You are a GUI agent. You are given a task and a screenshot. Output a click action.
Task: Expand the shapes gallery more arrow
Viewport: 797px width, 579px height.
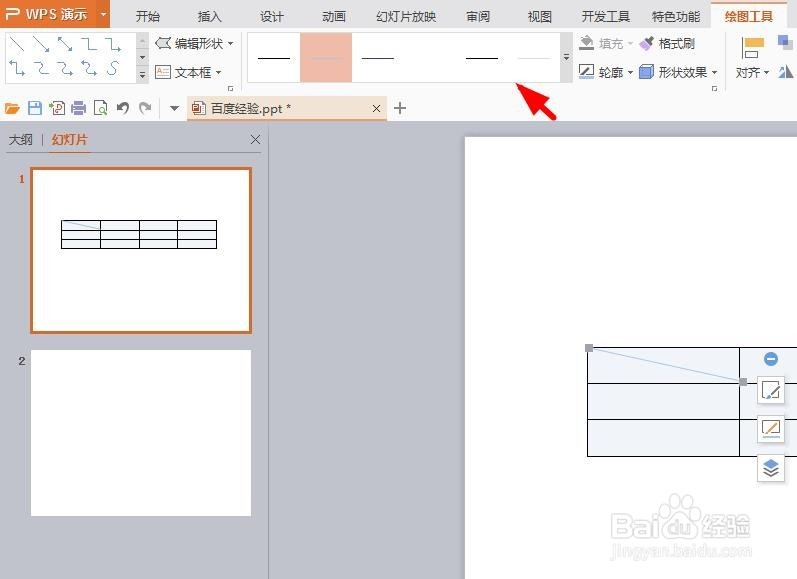coord(143,75)
